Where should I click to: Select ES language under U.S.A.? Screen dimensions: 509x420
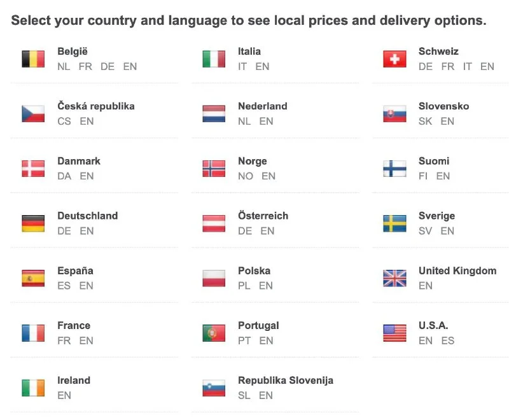tap(448, 340)
